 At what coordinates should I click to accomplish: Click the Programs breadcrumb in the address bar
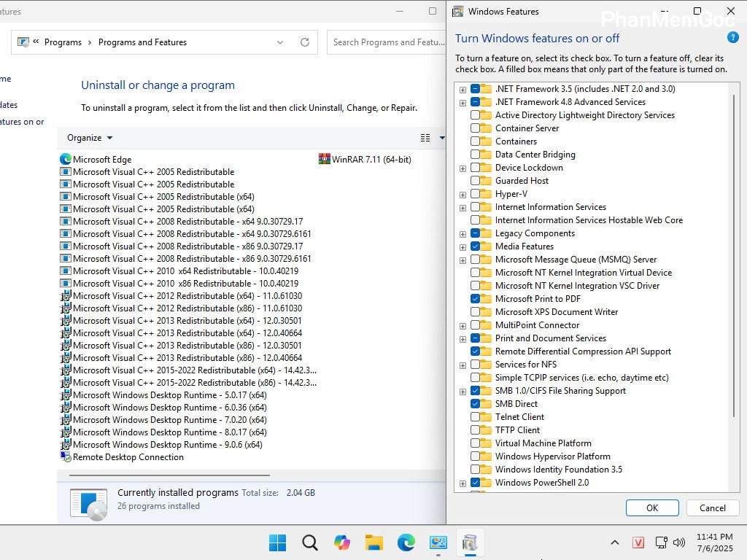pyautogui.click(x=63, y=42)
